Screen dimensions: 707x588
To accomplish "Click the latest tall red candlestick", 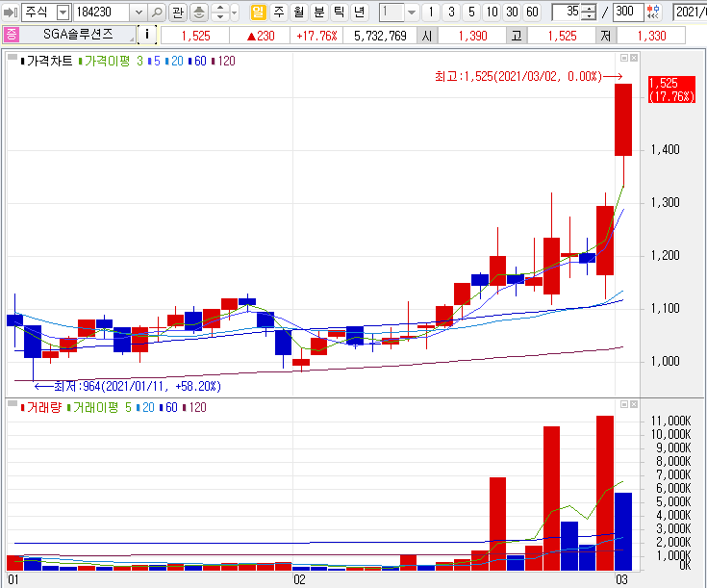I will point(623,120).
